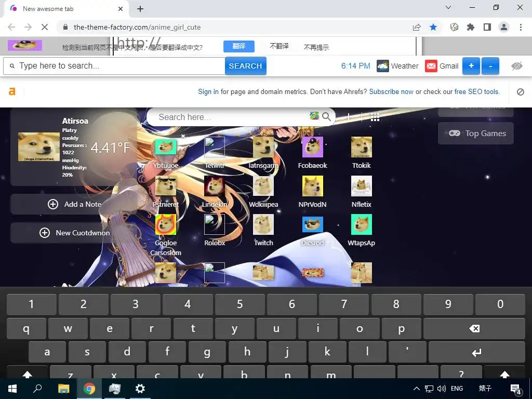The image size is (532, 399).
Task: Open Chrome's three-dot menu
Action: pos(521,27)
